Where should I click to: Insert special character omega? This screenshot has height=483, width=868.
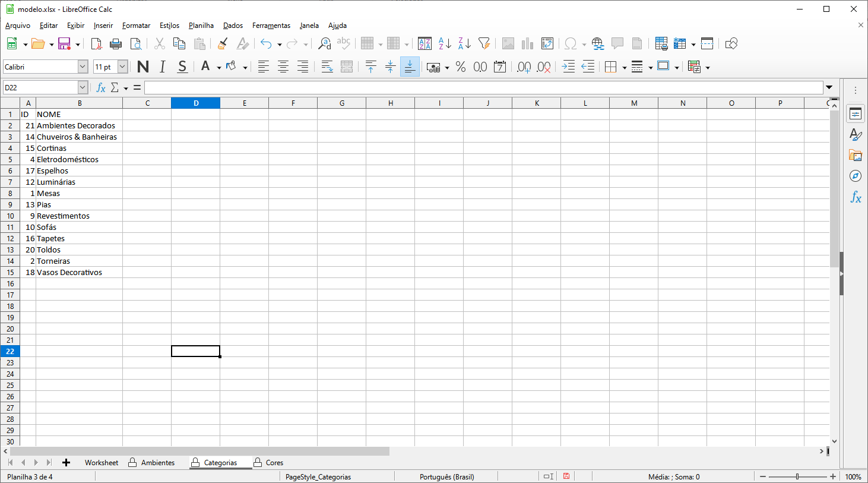[x=571, y=43]
